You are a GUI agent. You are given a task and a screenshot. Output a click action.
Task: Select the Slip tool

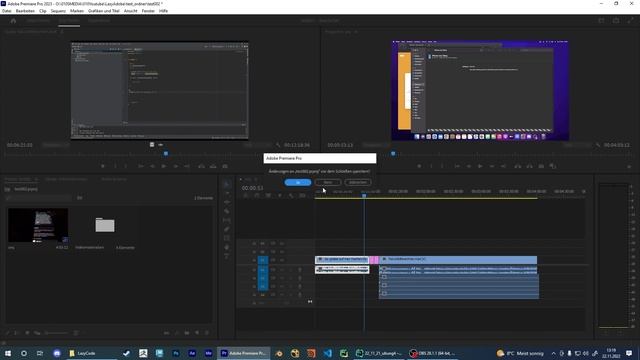tap(227, 220)
